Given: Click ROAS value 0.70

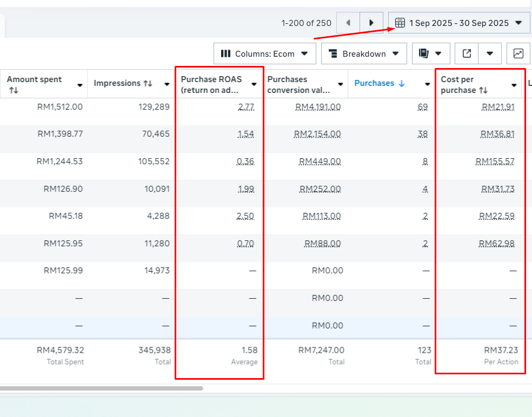Looking at the screenshot, I should pos(245,244).
